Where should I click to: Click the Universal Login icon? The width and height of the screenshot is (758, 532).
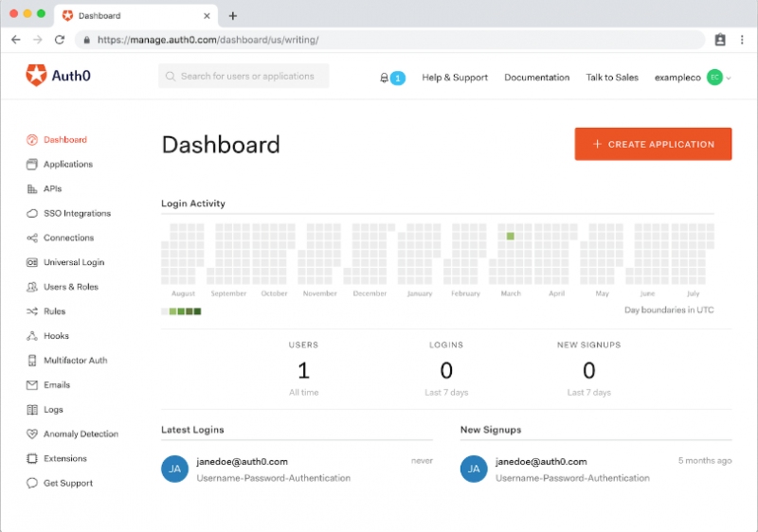coord(32,262)
